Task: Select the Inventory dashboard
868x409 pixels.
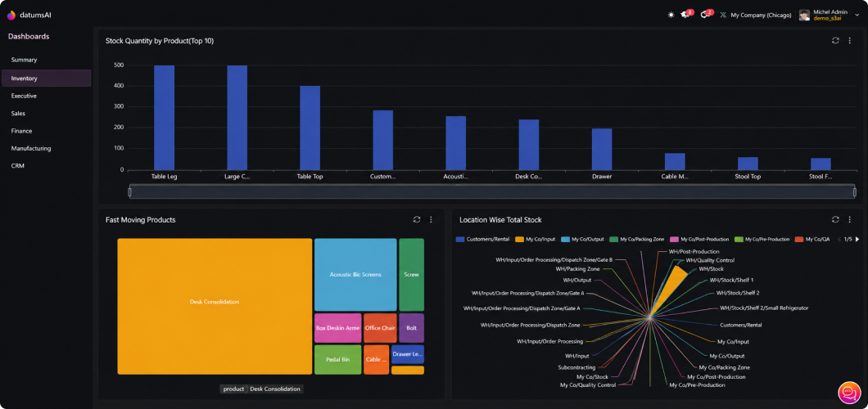Action: tap(47, 79)
